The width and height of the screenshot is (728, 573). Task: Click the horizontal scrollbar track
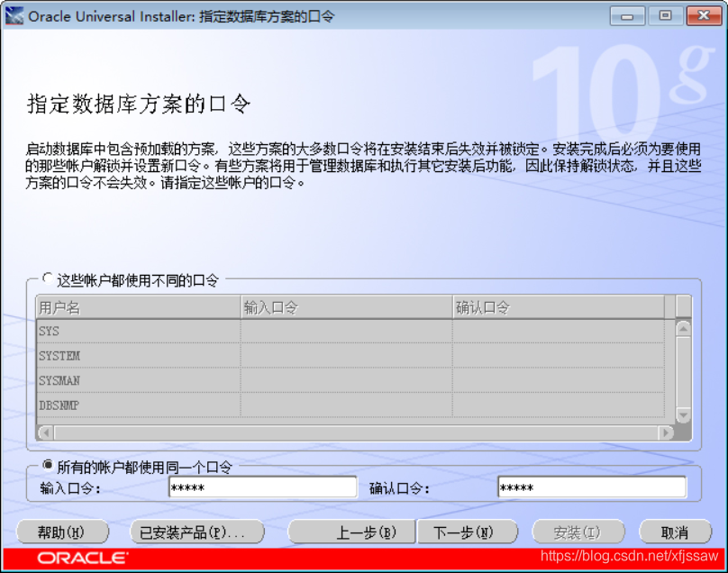tap(356, 432)
